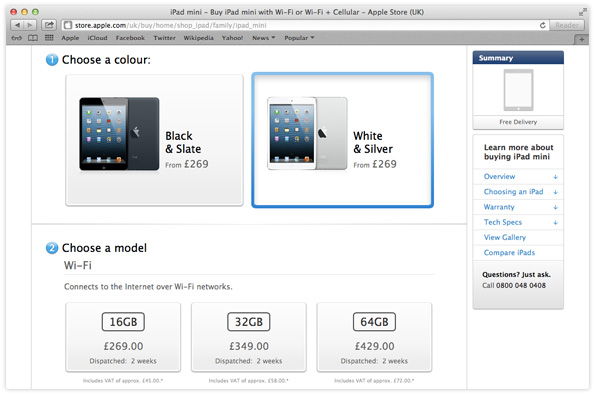Click 'Includes VAT of approx. £45.00' note

pyautogui.click(x=123, y=380)
